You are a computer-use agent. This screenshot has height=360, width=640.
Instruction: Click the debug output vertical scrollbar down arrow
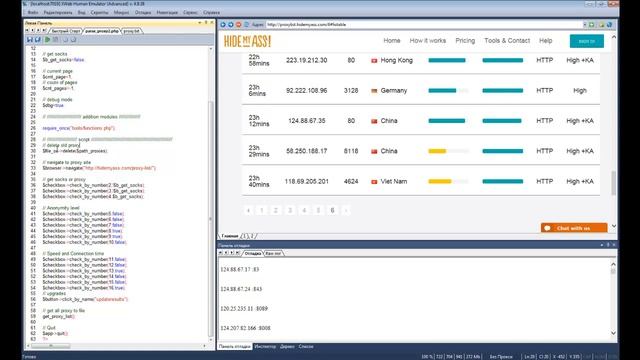tap(613, 333)
